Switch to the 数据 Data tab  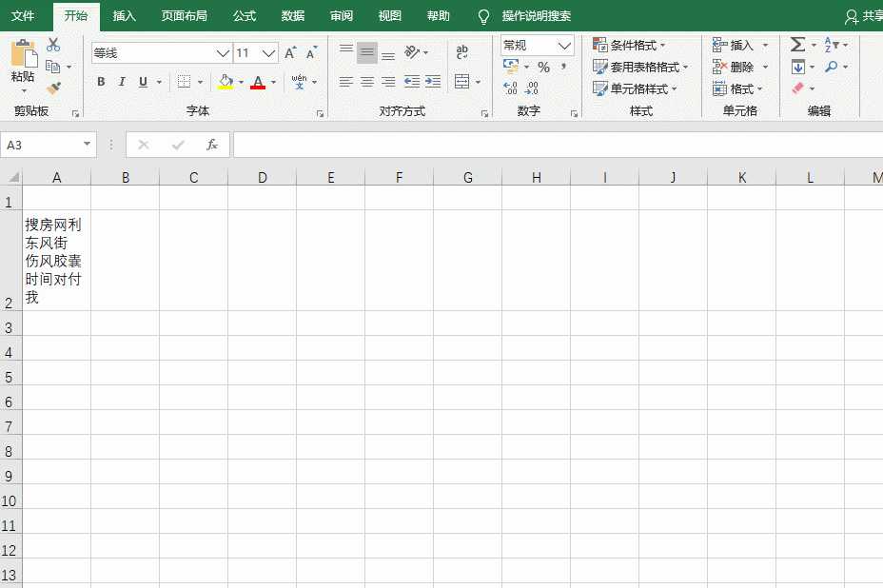coord(293,16)
